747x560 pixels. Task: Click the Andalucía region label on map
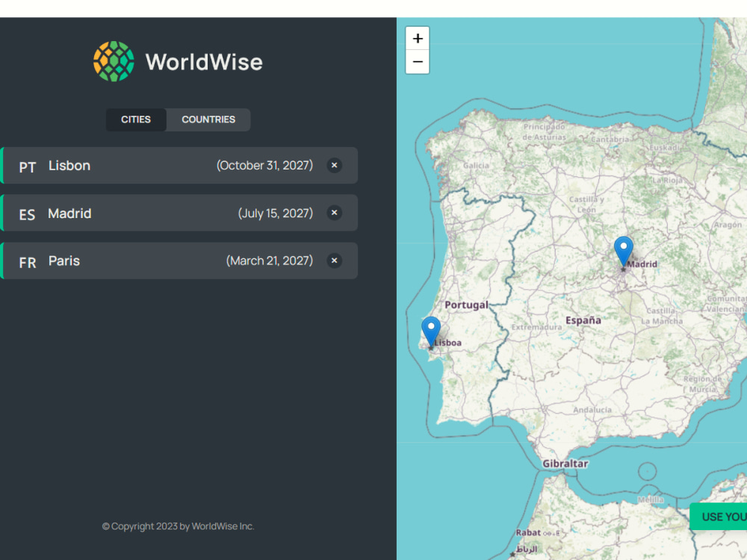pyautogui.click(x=592, y=409)
